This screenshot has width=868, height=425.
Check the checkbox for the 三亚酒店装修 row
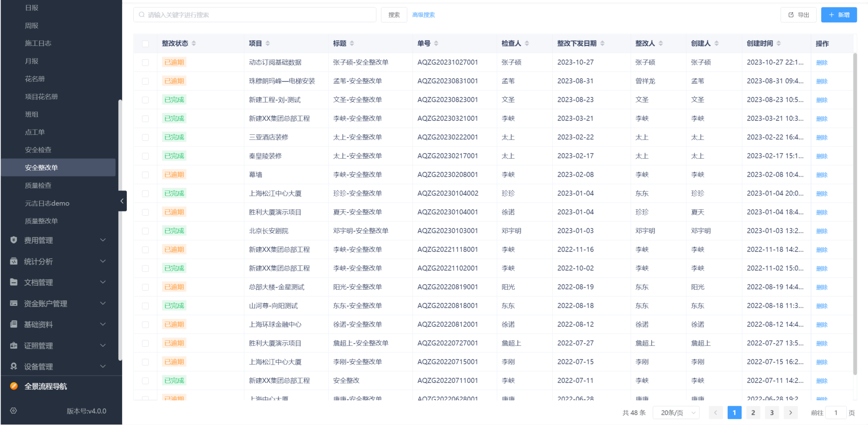145,137
